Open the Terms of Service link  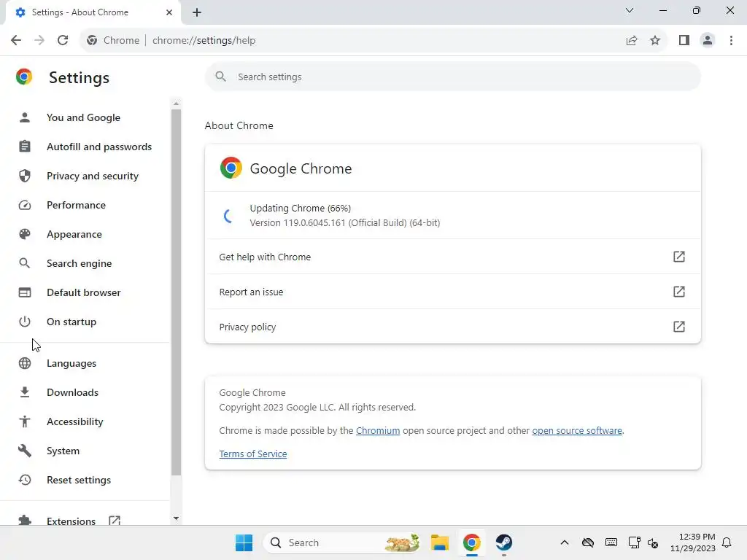tap(253, 454)
